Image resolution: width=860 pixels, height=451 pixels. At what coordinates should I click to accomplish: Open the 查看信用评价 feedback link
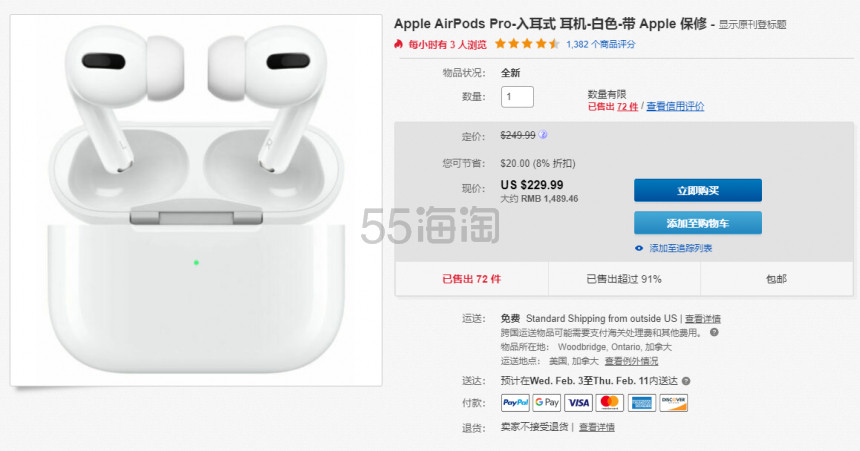pos(675,106)
